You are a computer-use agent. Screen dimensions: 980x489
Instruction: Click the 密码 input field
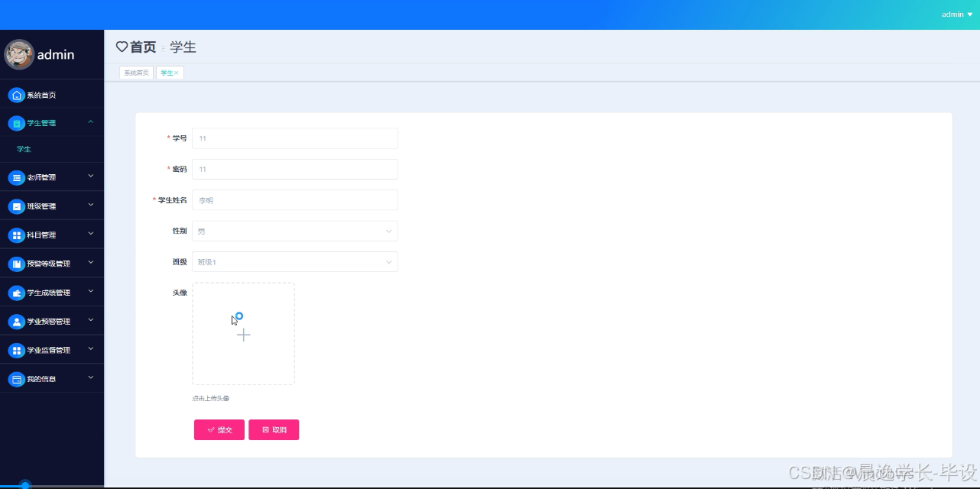coord(295,169)
